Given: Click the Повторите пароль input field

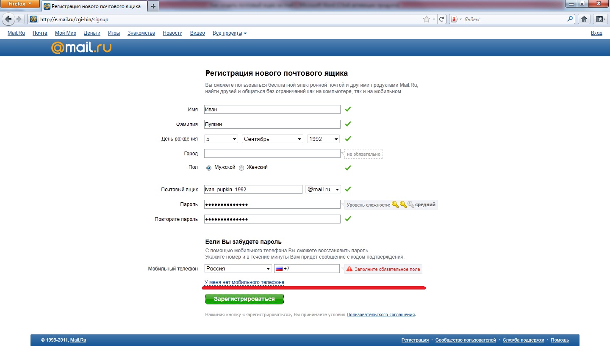Looking at the screenshot, I should [272, 219].
